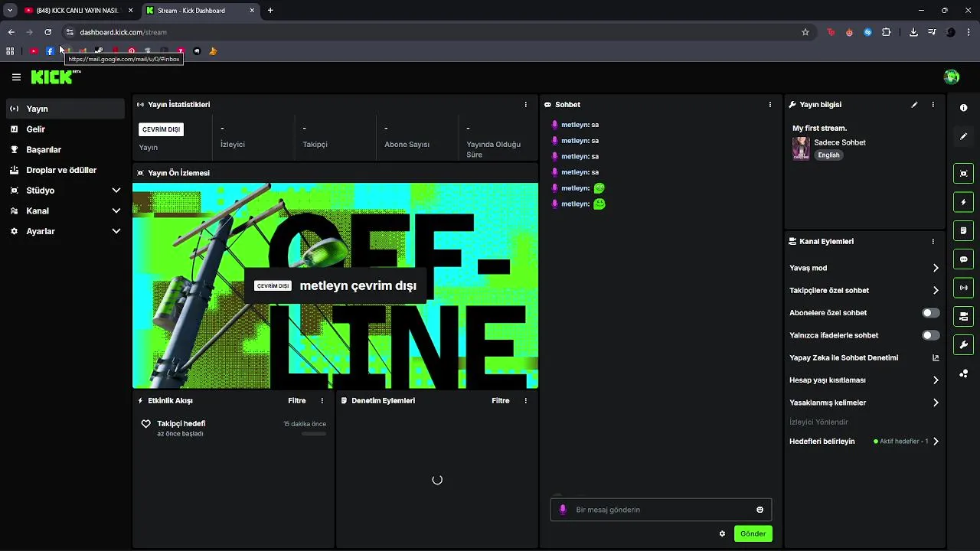Open Yavaş mod options arrow
980x551 pixels.
tap(936, 268)
